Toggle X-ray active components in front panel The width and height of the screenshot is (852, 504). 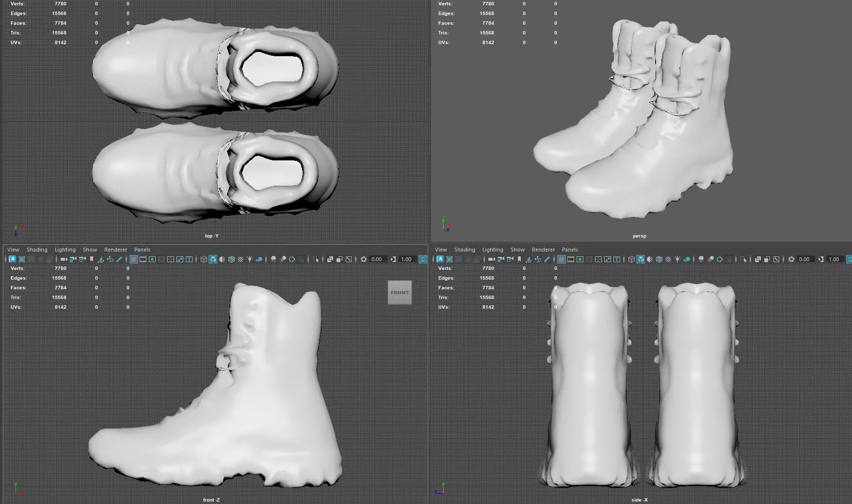[339, 259]
